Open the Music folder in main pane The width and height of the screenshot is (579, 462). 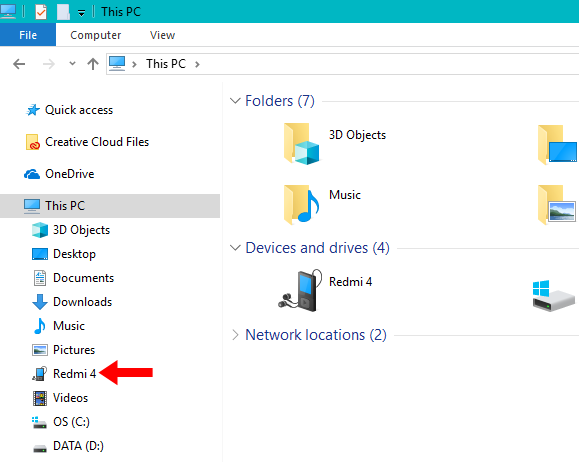322,204
